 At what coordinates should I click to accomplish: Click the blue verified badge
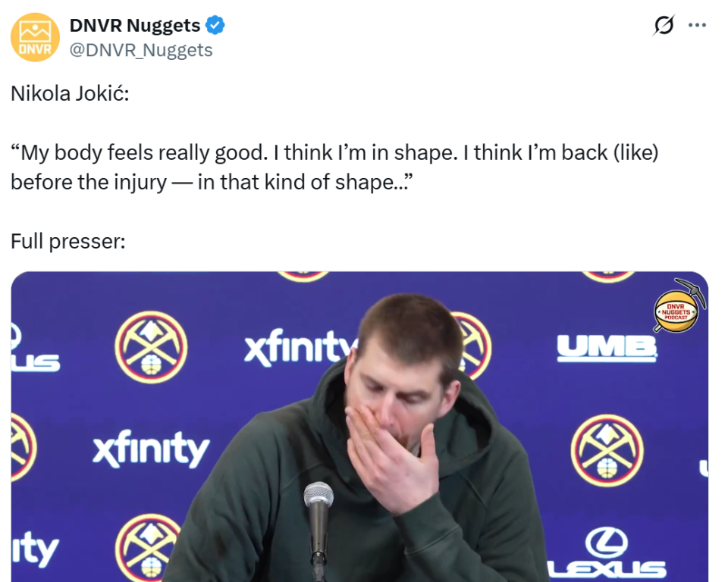[x=215, y=25]
